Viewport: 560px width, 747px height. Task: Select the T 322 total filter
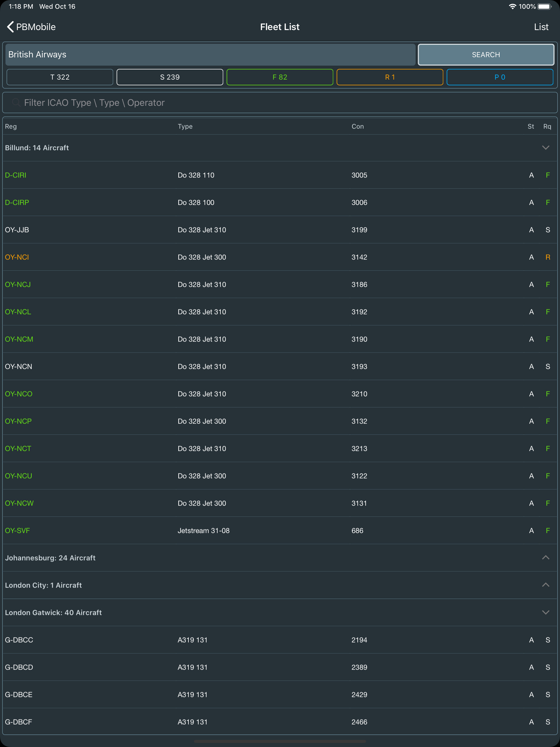tap(60, 77)
